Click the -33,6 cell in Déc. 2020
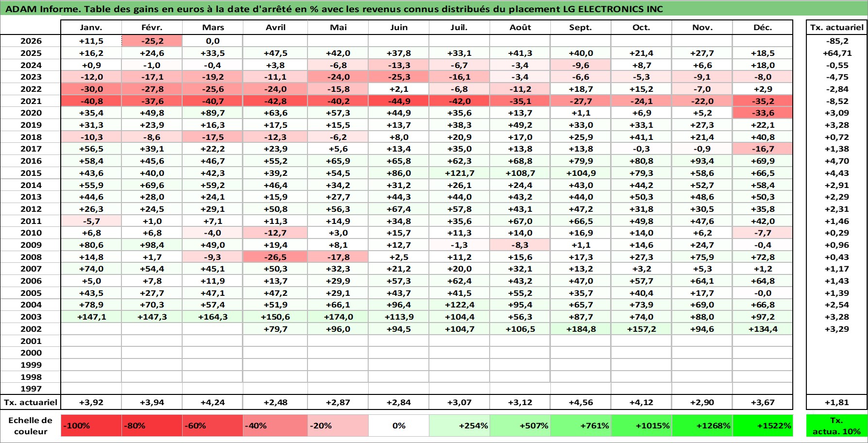The image size is (868, 443). [x=763, y=113]
